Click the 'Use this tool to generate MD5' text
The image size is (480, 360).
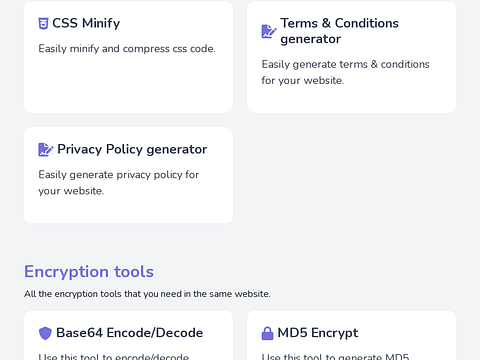click(x=335, y=356)
